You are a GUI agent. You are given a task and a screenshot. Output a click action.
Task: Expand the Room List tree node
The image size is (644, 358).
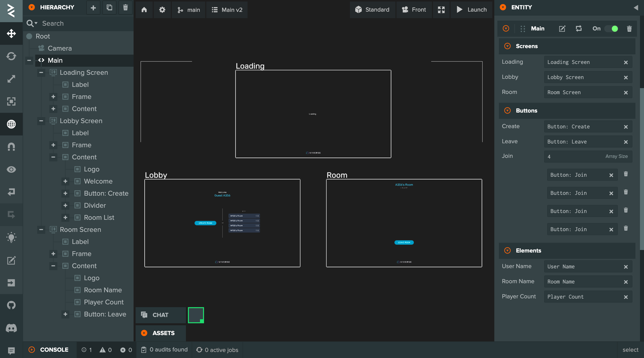pos(65,218)
